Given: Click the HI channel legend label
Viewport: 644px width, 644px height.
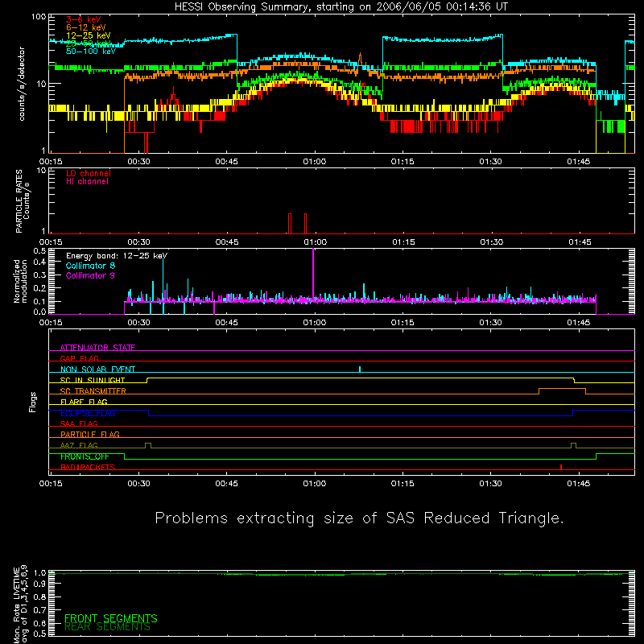Looking at the screenshot, I should (x=87, y=182).
